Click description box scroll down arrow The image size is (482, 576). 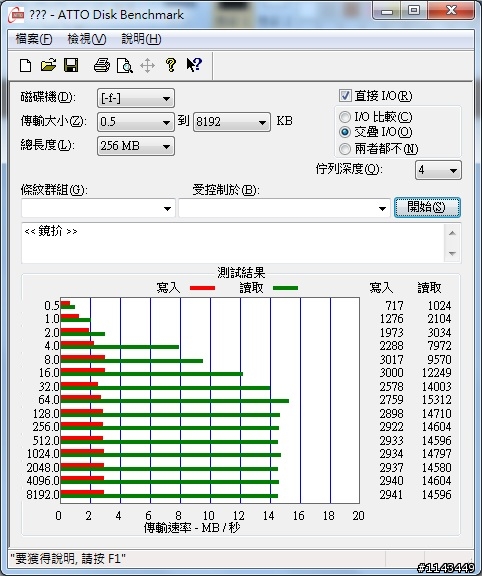click(x=452, y=253)
